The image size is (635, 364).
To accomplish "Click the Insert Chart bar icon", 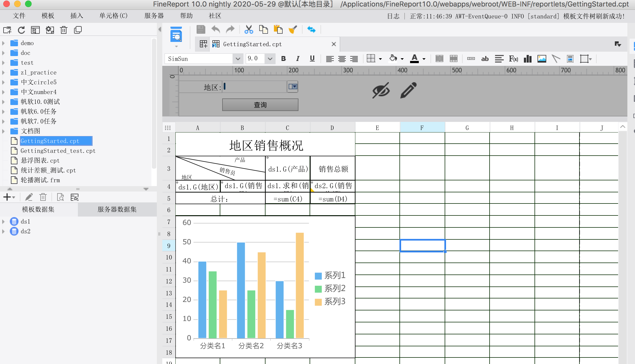I will (x=527, y=58).
